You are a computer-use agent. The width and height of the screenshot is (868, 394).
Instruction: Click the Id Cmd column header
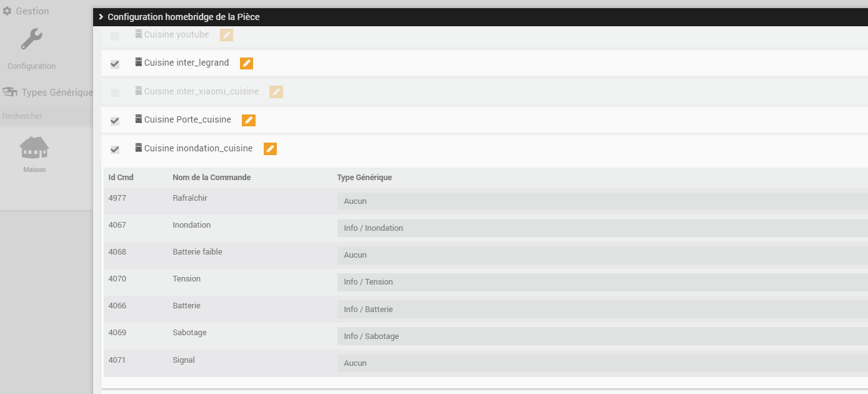(121, 178)
